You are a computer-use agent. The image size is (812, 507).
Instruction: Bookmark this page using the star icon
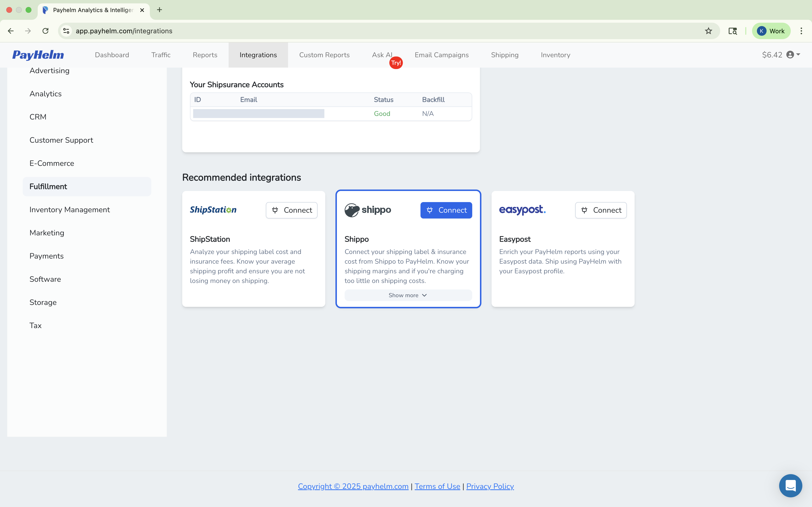(x=708, y=31)
